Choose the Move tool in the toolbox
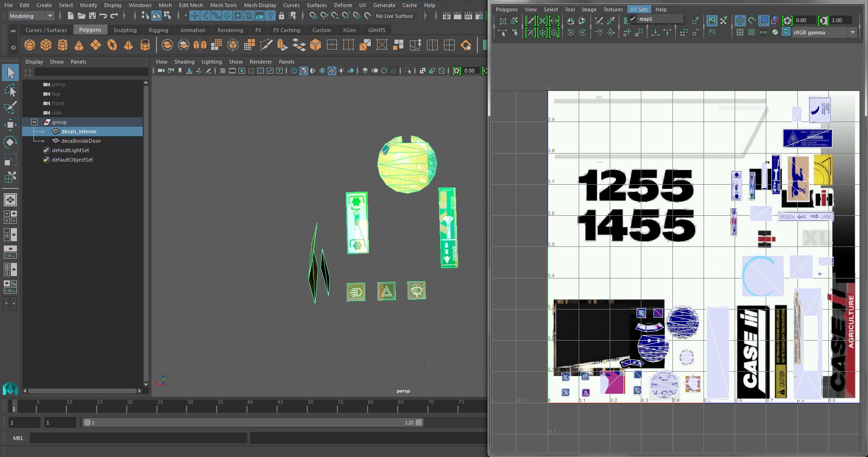 click(10, 125)
